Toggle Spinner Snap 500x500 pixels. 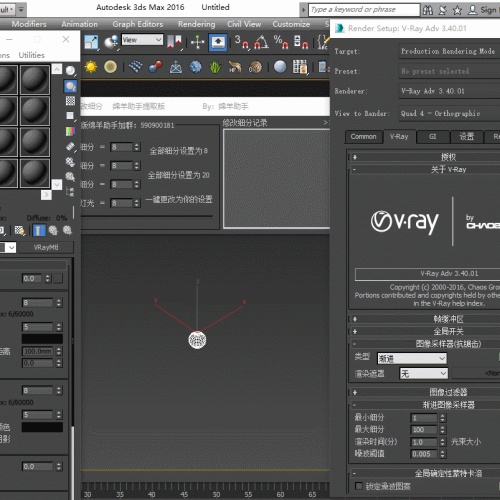coord(301,42)
